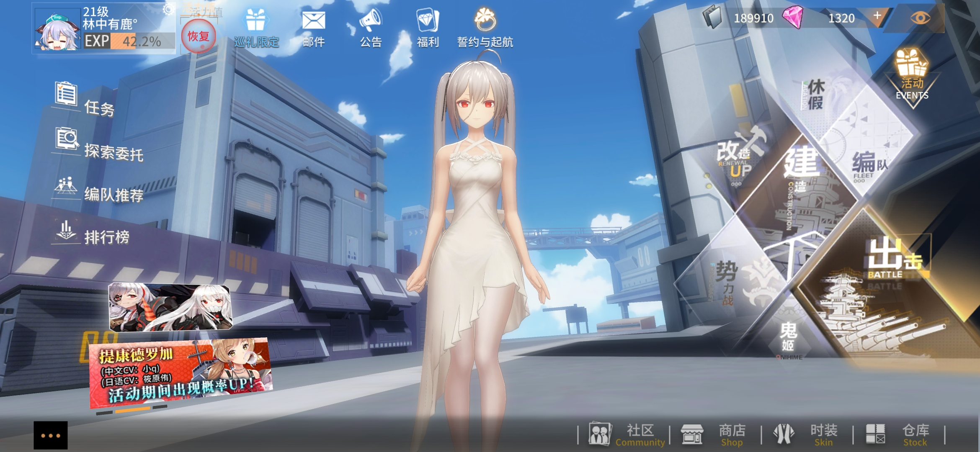Screen dimensions: 980x452
Task: Click the 时装 Skin label
Action: coord(824,435)
